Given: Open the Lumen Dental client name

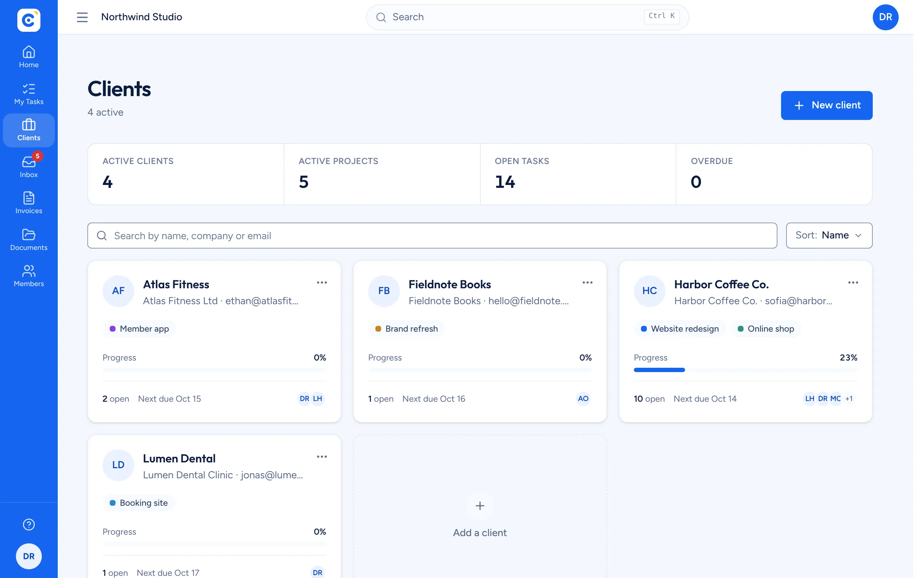Looking at the screenshot, I should tap(179, 458).
